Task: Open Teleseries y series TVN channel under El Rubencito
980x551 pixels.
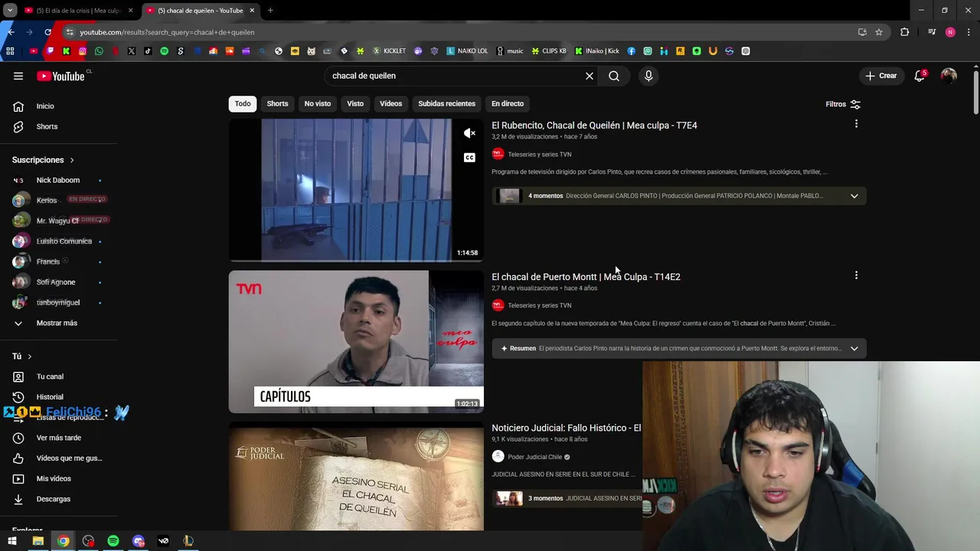Action: point(539,155)
